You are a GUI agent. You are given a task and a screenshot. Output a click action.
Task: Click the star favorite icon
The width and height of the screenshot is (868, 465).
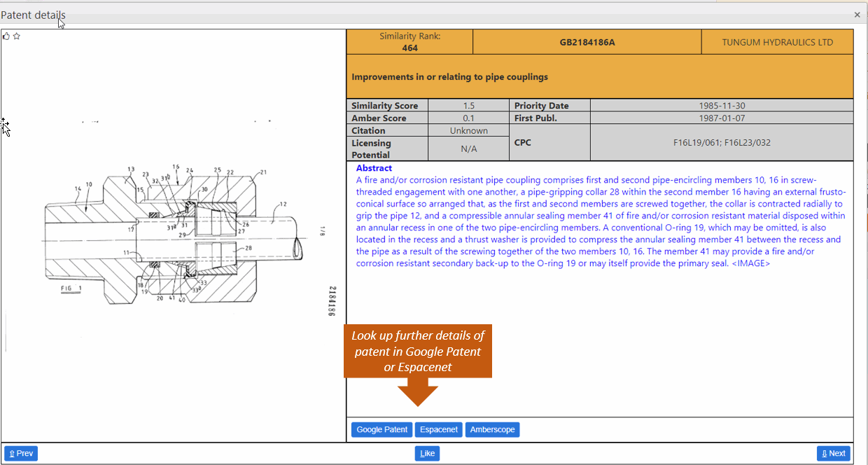17,36
